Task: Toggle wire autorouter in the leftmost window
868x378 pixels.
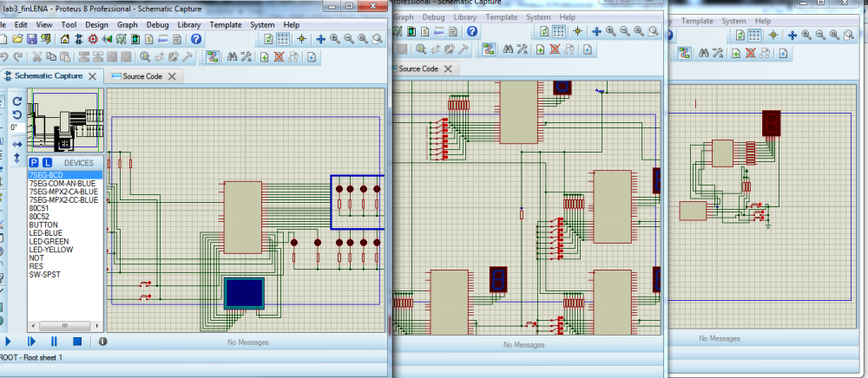Action: tap(212, 57)
